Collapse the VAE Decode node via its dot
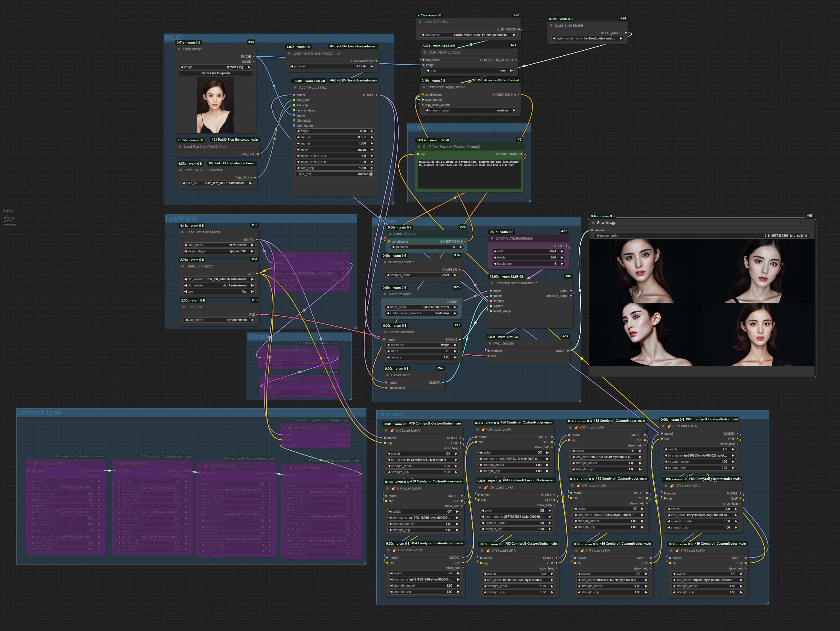 click(490, 343)
